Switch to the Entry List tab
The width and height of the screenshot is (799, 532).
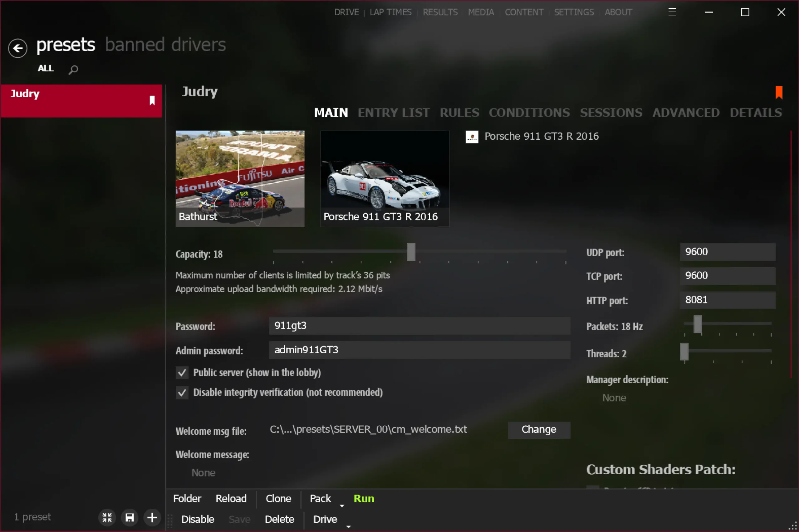pos(394,113)
